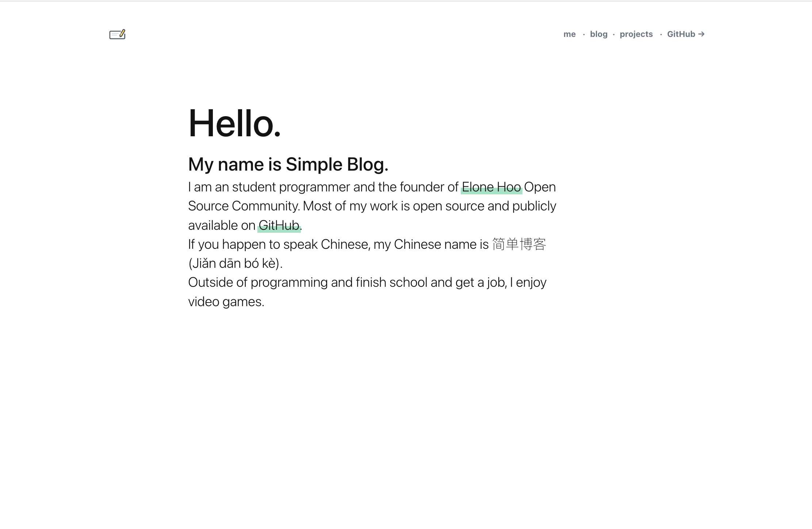
Task: Open the projects navigation item
Action: [636, 34]
